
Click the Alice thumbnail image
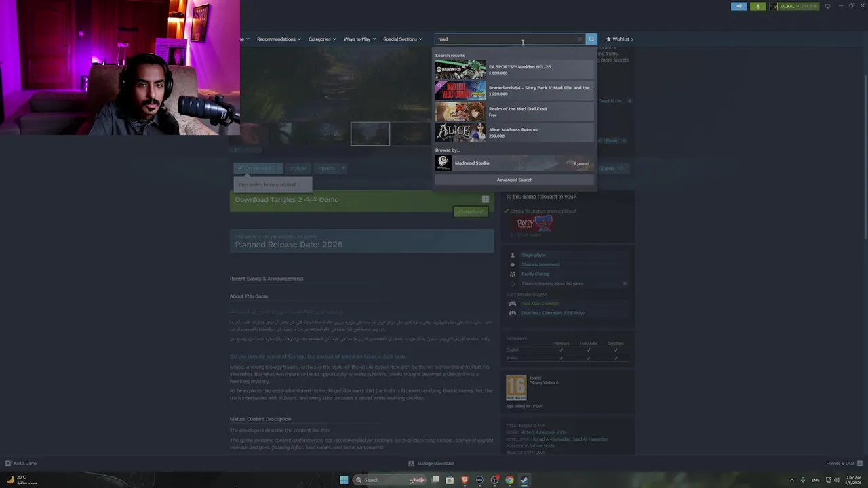point(460,132)
